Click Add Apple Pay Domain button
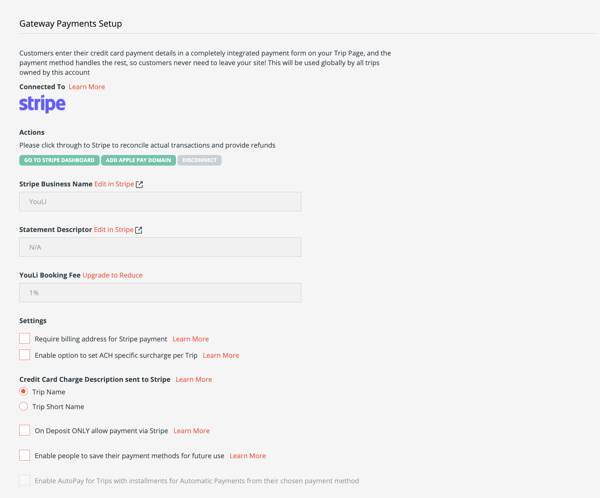 (x=139, y=160)
